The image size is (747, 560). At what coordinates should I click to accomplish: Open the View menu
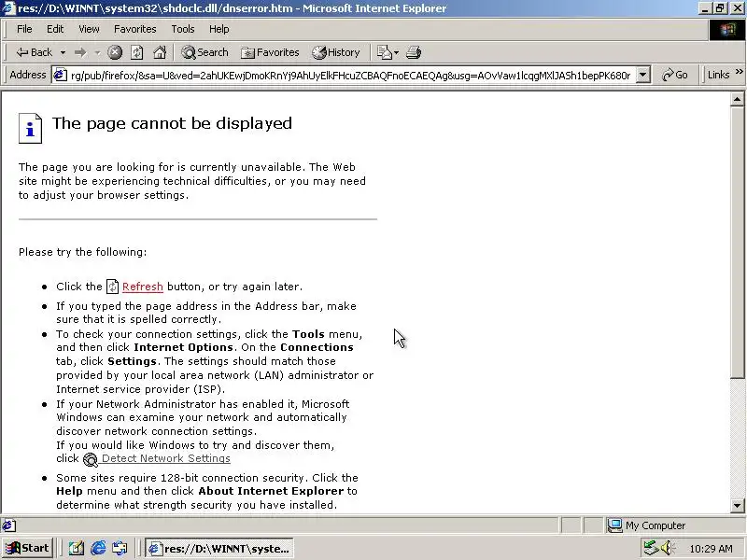pyautogui.click(x=89, y=29)
